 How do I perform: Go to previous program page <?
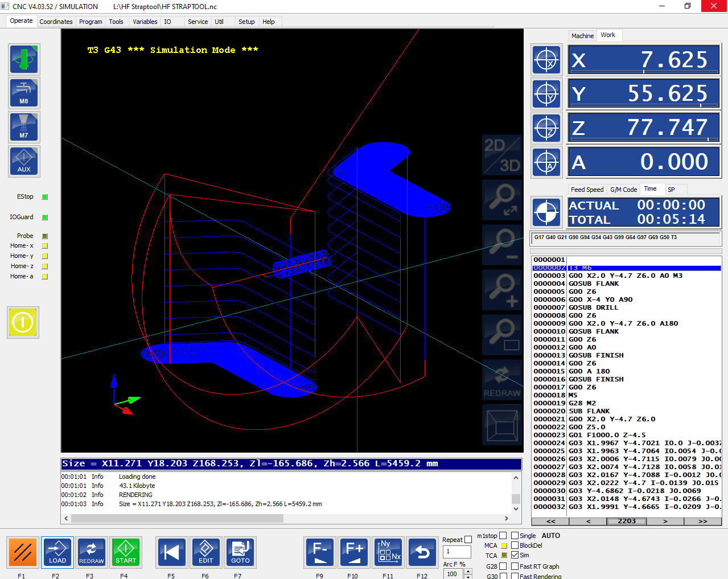588,521
